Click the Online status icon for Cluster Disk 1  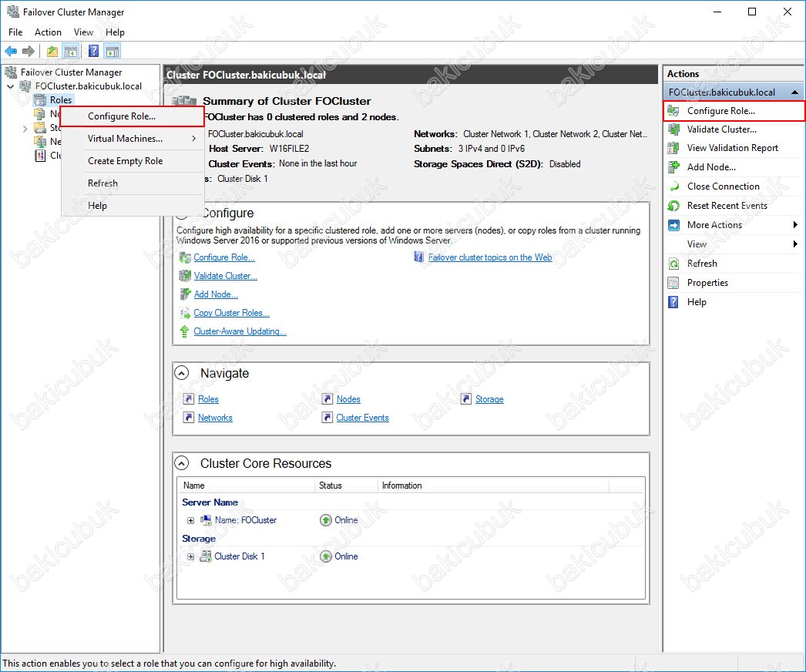pyautogui.click(x=326, y=556)
